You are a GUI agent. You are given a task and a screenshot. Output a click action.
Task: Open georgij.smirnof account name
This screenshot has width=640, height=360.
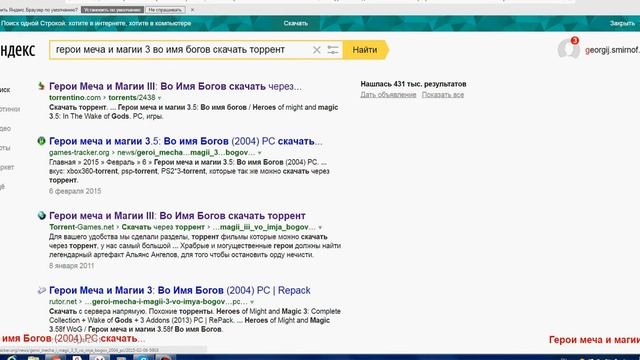click(612, 50)
